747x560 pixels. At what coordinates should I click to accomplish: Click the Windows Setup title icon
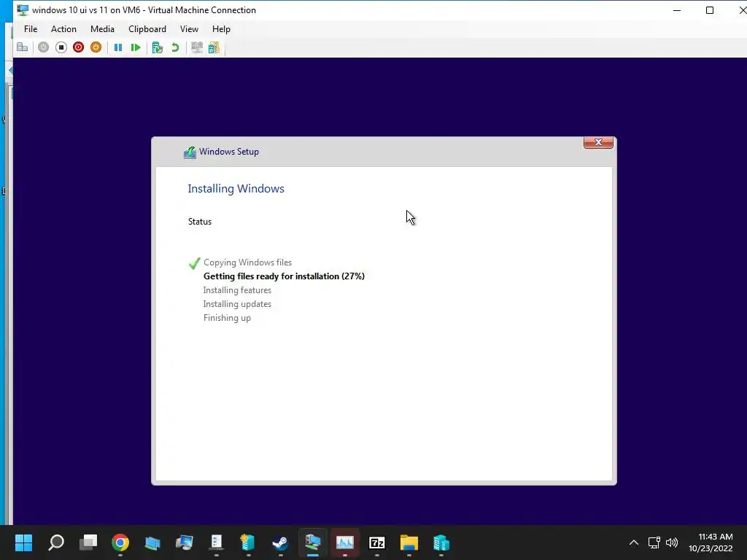click(190, 152)
